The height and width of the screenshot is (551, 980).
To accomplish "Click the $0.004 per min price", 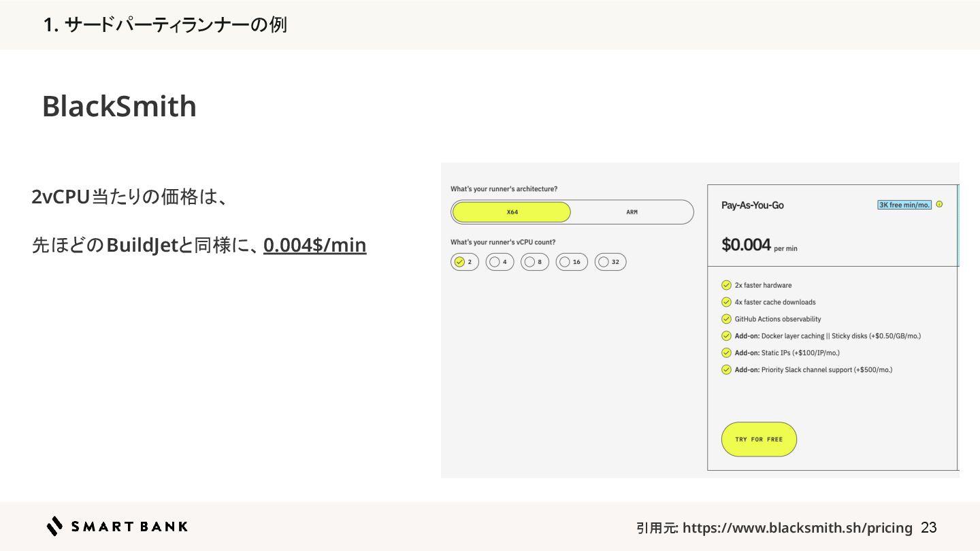I will 759,245.
